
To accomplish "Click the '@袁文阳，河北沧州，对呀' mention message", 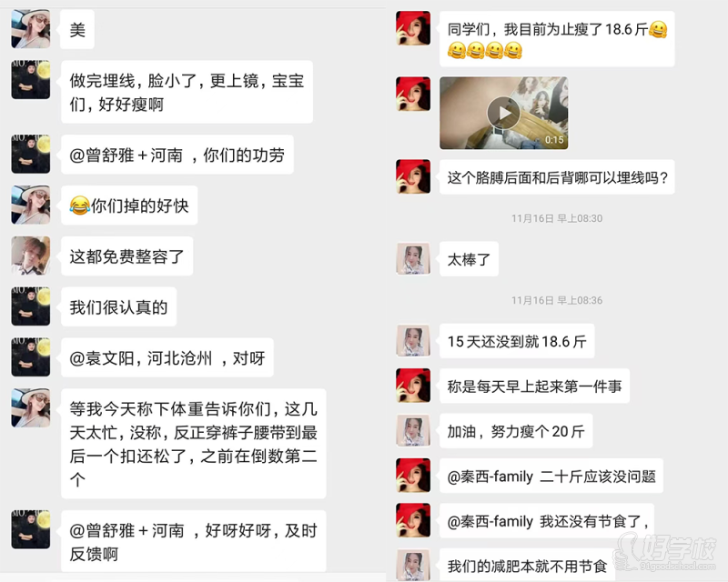I will click(167, 357).
